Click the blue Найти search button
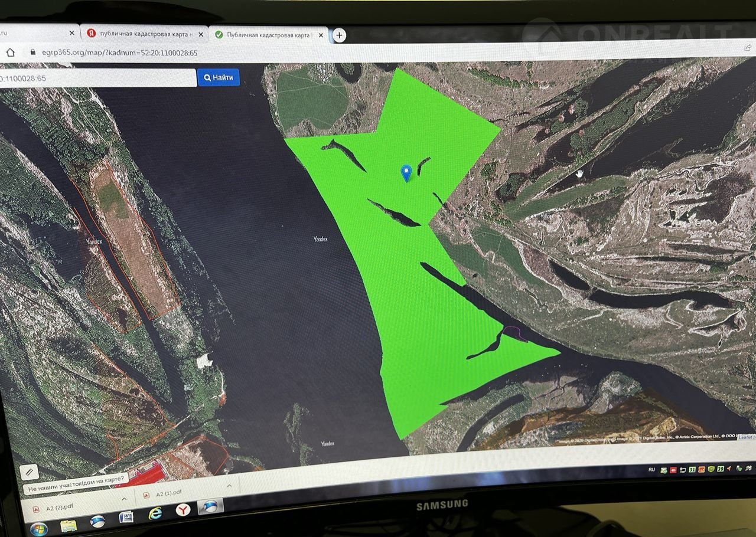 point(219,77)
